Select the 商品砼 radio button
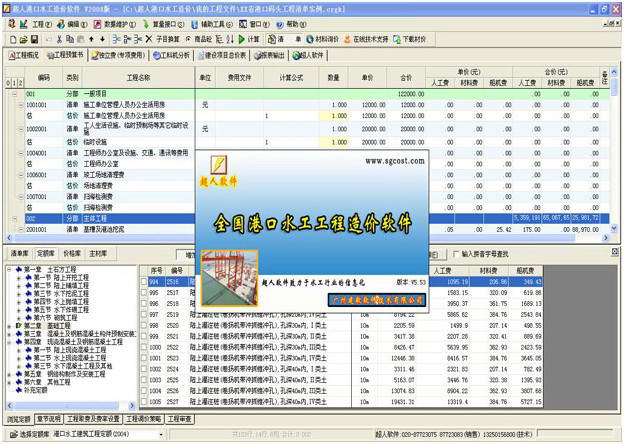The height and width of the screenshot is (444, 624). tap(188, 39)
